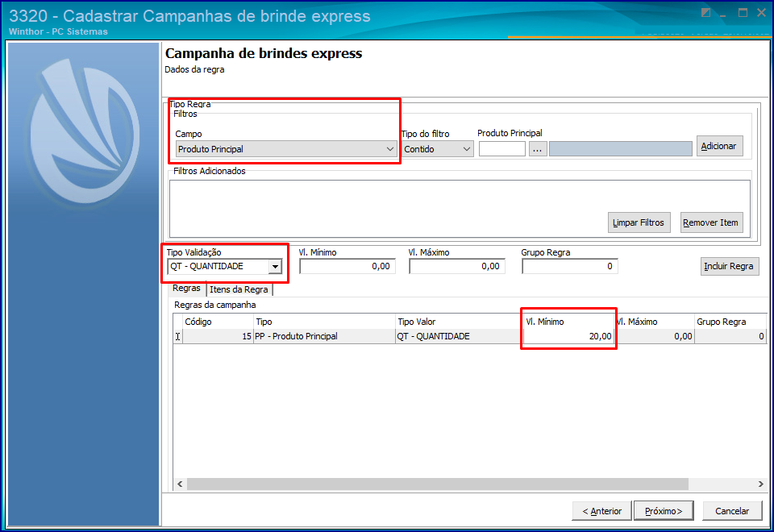Click the grid horizontal scrollbar thumb
The height and width of the screenshot is (532, 774).
[437, 484]
